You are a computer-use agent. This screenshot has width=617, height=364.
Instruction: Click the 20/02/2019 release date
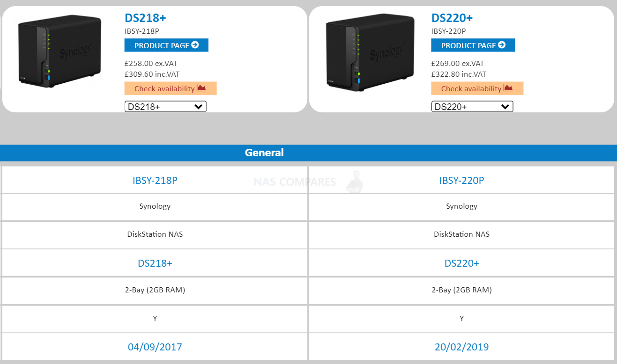[462, 347]
